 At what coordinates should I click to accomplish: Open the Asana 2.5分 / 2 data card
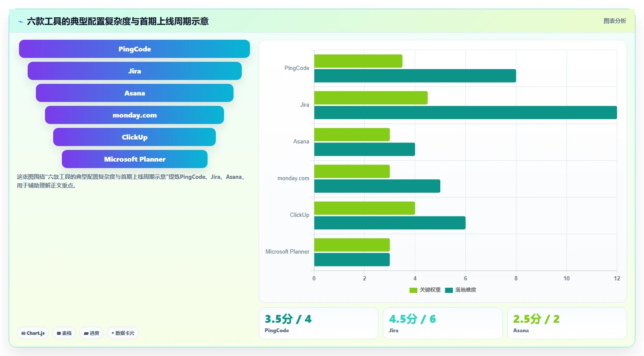point(567,323)
